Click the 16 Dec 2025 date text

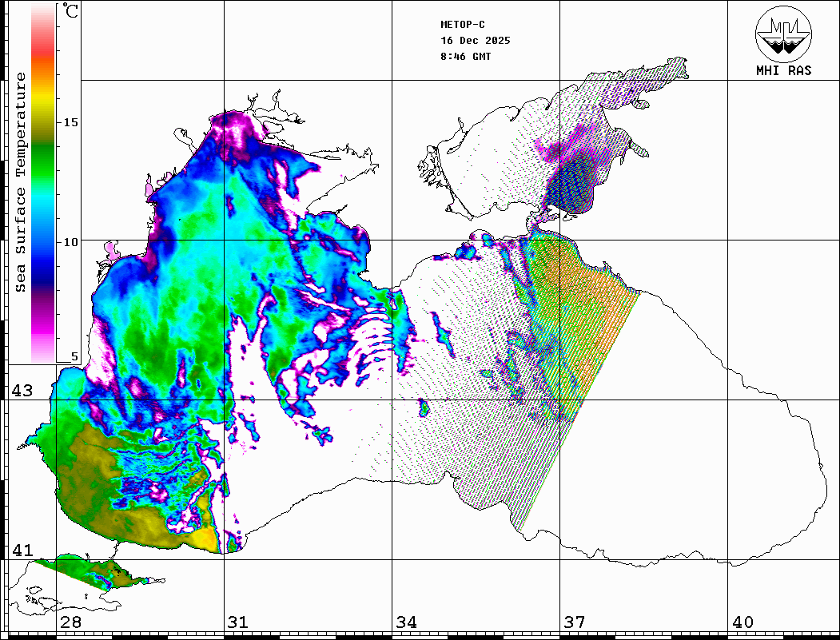pyautogui.click(x=475, y=41)
